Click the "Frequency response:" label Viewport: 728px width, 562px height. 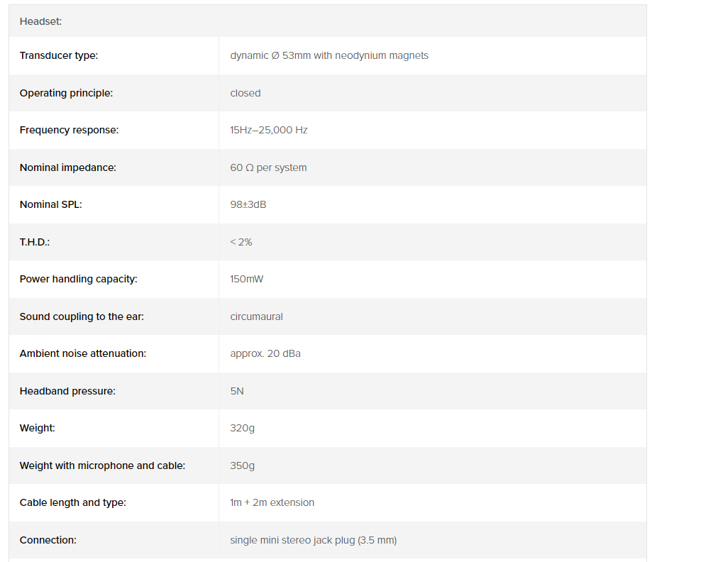click(69, 130)
